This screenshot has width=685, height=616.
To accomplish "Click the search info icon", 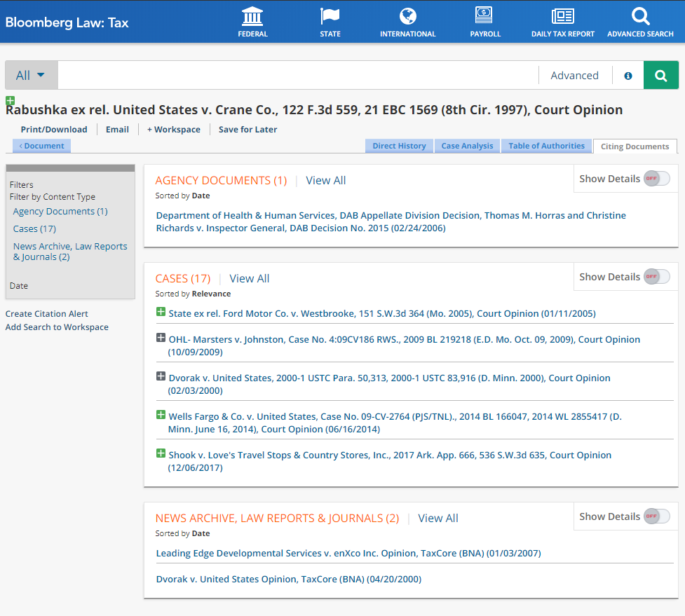I will click(x=628, y=76).
